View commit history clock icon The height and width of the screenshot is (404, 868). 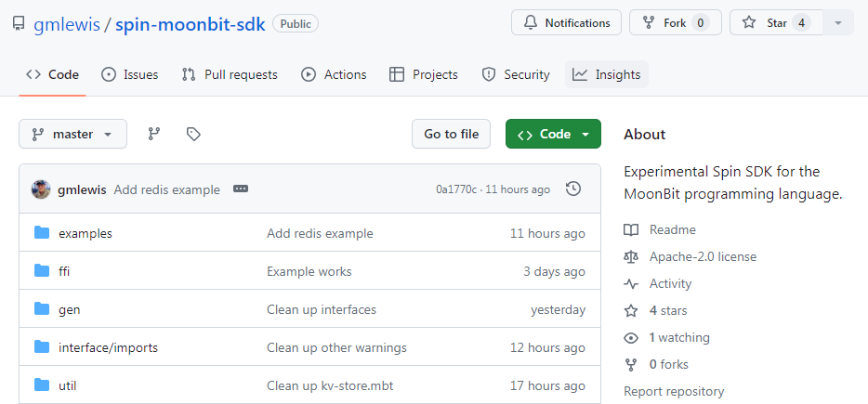(573, 189)
